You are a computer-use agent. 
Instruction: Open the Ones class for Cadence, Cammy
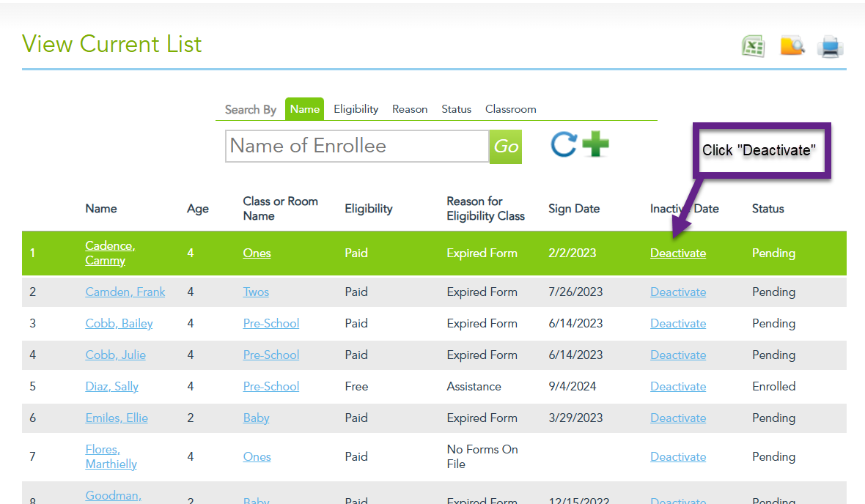(x=257, y=253)
